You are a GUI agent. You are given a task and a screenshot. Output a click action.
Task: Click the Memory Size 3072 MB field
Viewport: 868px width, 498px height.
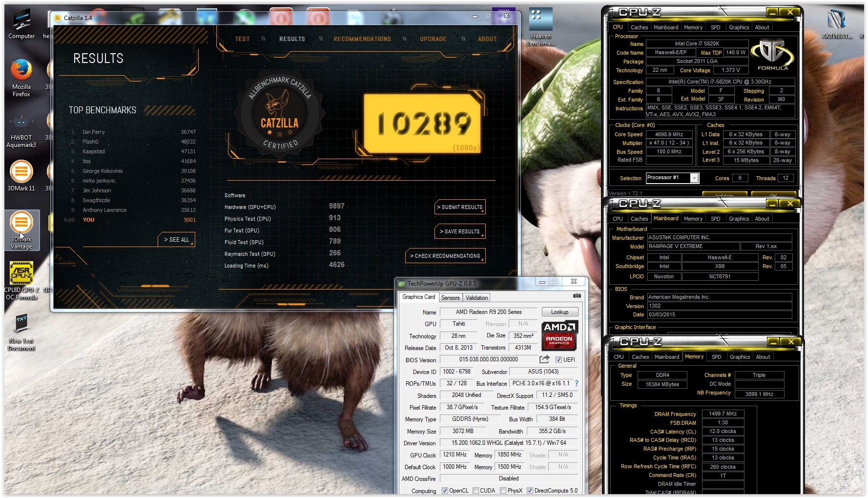tap(463, 431)
